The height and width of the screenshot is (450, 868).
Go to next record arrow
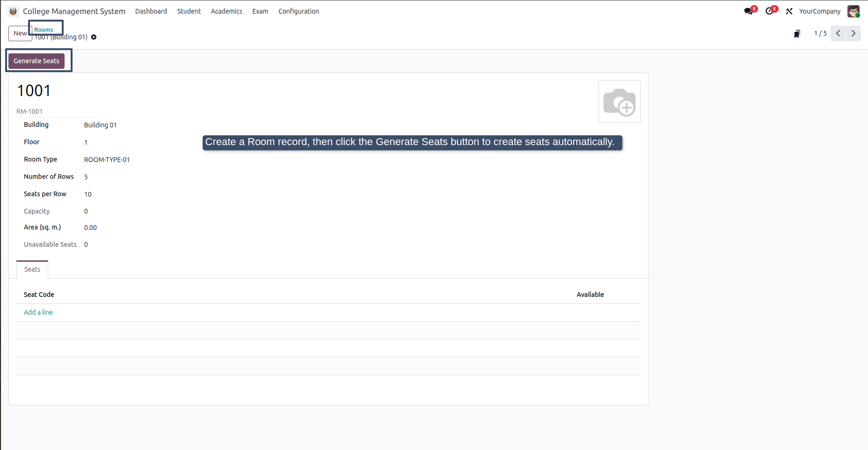[x=853, y=33]
